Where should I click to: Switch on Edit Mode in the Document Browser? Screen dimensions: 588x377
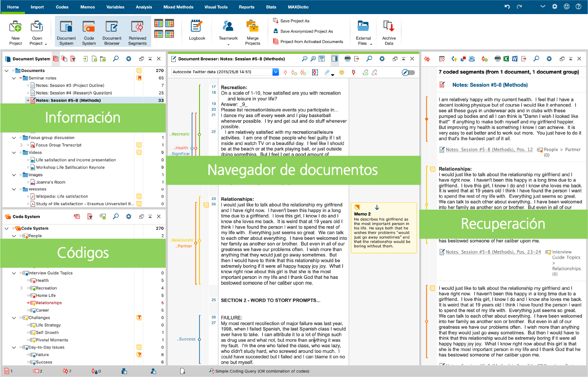coord(408,72)
